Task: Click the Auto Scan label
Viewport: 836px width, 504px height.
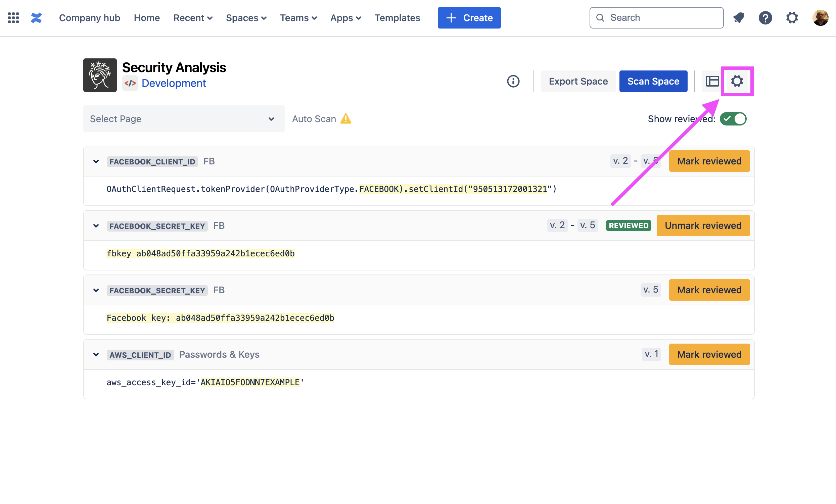Action: 314,119
